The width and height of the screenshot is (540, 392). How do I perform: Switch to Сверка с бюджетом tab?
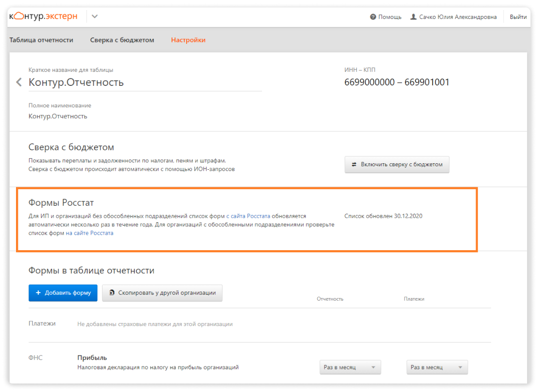[122, 40]
